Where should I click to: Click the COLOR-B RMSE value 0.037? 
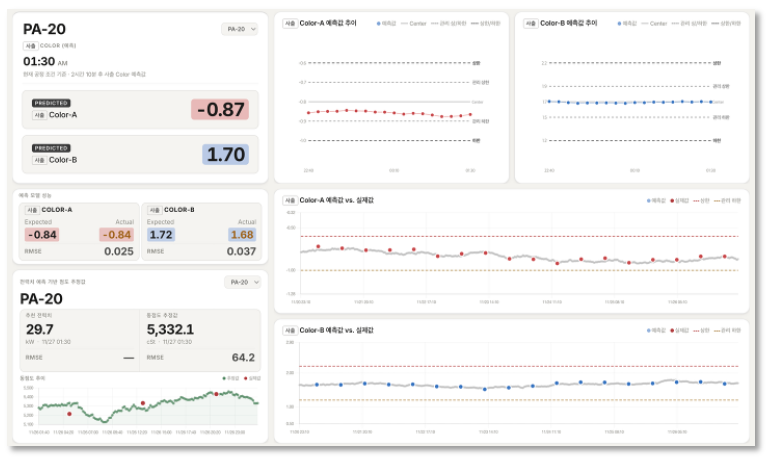(x=241, y=251)
